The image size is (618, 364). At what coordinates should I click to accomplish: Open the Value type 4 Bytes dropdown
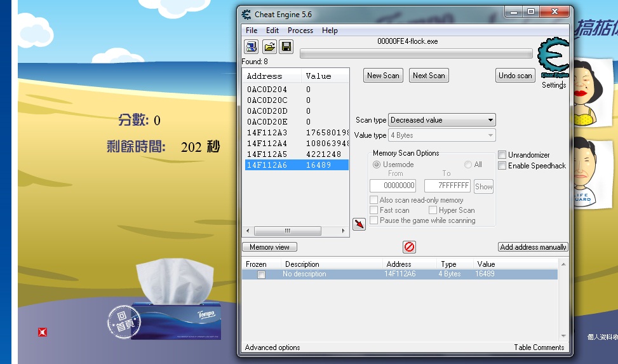point(442,135)
